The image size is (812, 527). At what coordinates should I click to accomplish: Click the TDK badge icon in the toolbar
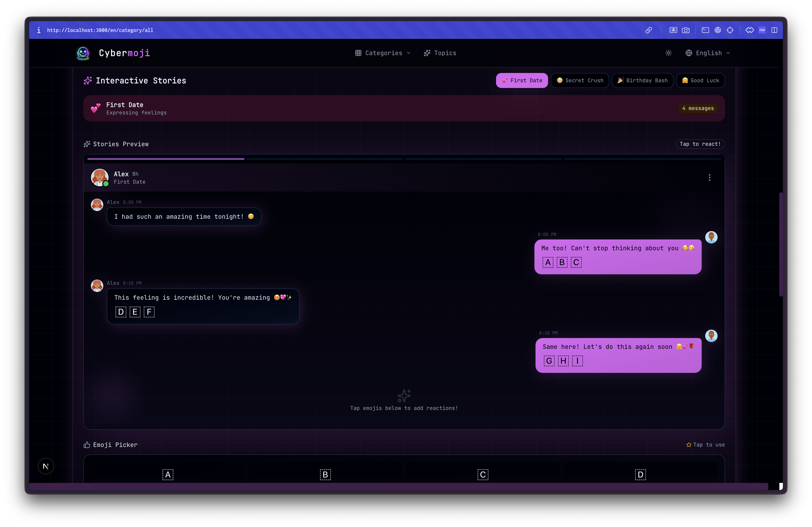(762, 30)
